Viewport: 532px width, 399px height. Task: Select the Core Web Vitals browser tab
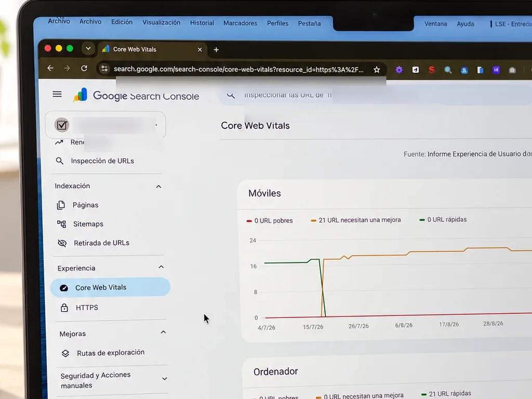coord(152,49)
